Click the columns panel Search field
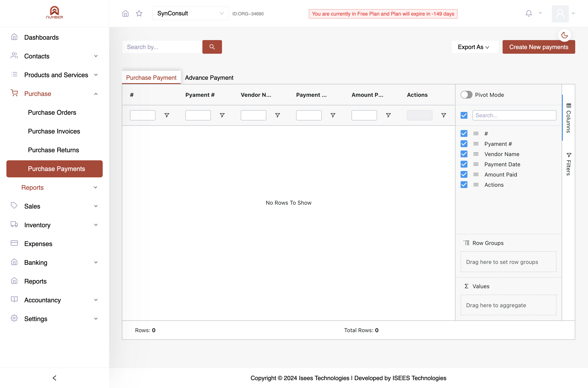The height and width of the screenshot is (388, 588). tap(514, 115)
